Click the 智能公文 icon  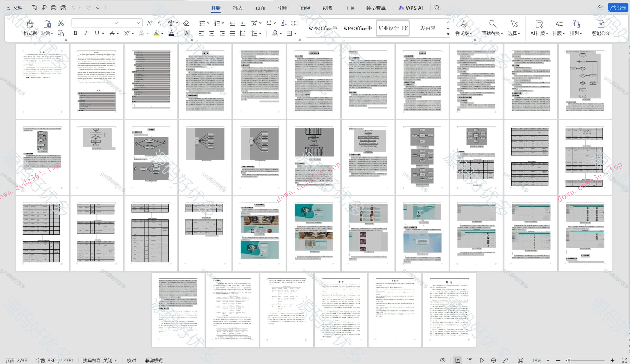[600, 24]
